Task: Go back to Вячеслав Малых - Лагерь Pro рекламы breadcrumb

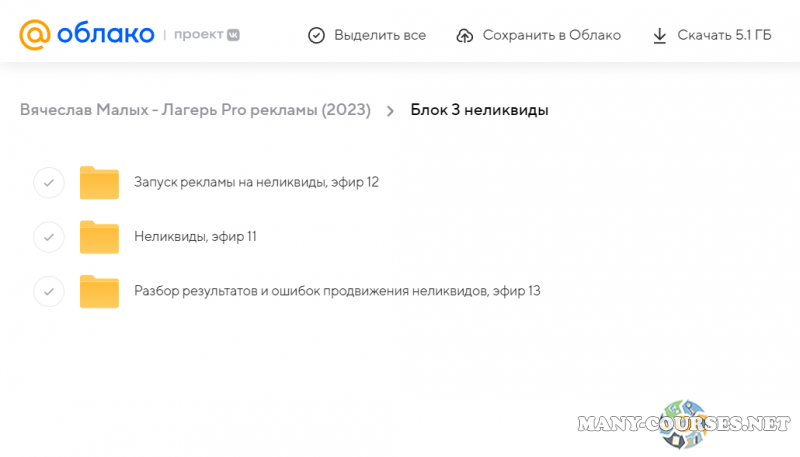Action: click(x=195, y=110)
